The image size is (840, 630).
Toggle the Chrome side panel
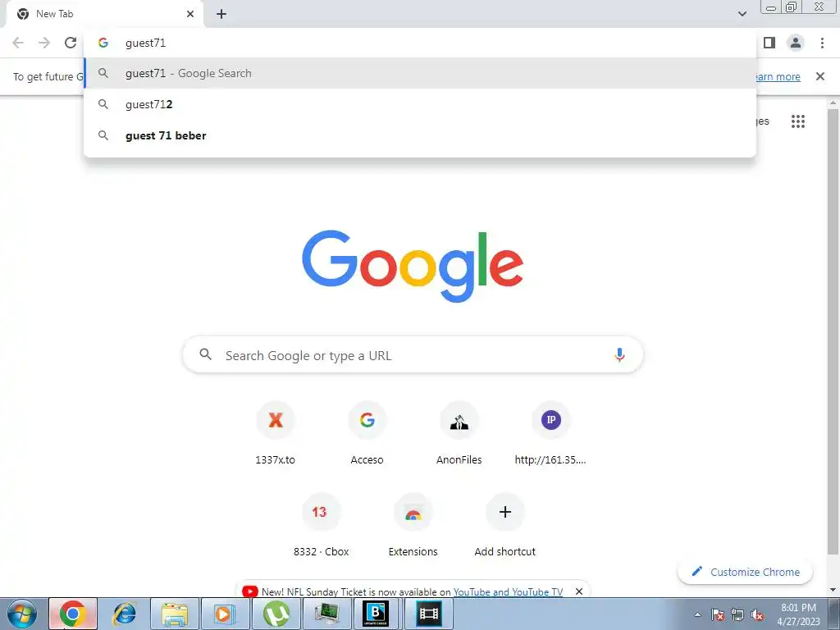(x=769, y=43)
